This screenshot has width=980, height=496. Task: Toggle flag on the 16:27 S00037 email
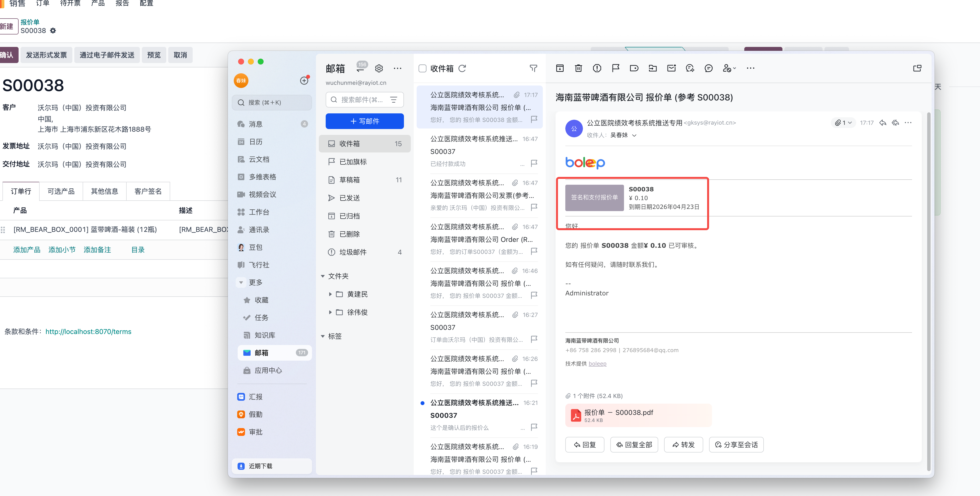(x=534, y=339)
